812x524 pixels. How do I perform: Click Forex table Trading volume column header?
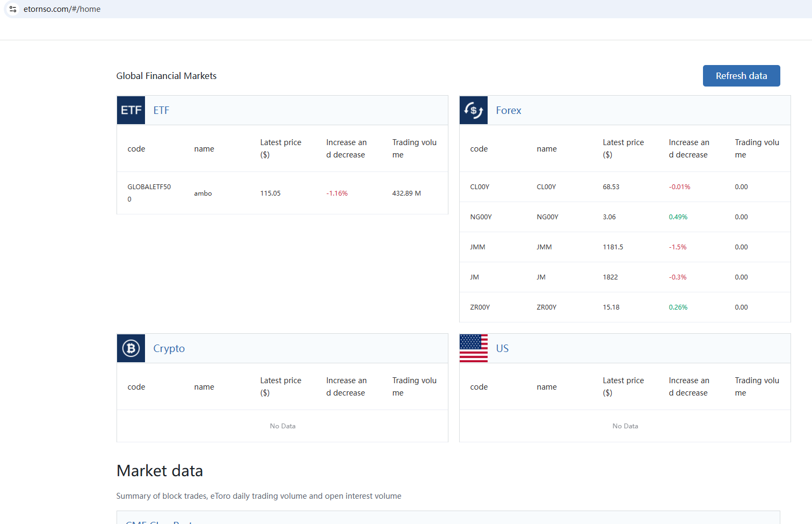tap(756, 148)
